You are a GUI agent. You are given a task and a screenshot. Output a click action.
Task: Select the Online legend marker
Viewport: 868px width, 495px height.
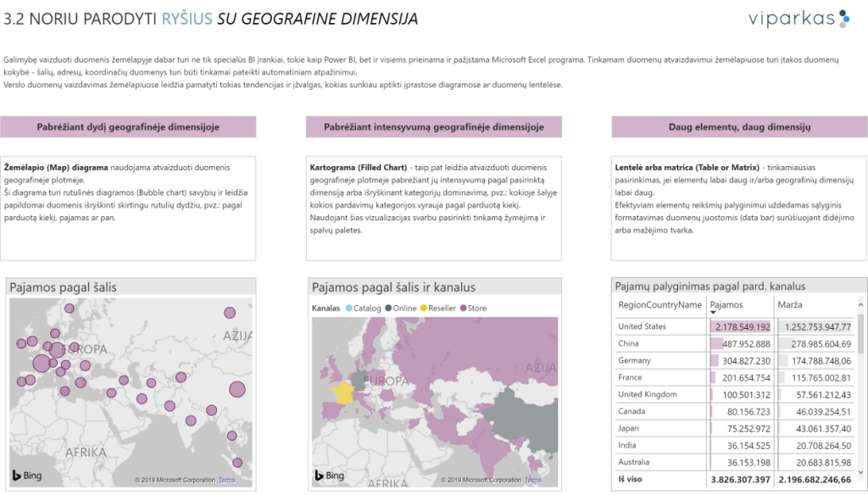pyautogui.click(x=388, y=309)
